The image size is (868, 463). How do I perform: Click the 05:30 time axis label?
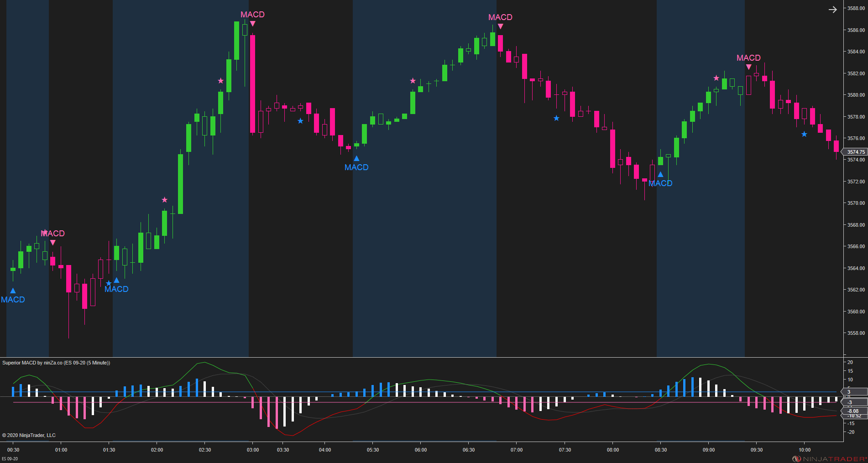pyautogui.click(x=373, y=450)
